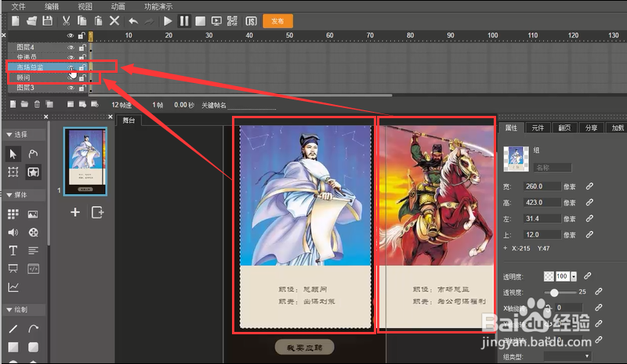The width and height of the screenshot is (627, 364).
Task: Play the animation
Action: pos(168,21)
